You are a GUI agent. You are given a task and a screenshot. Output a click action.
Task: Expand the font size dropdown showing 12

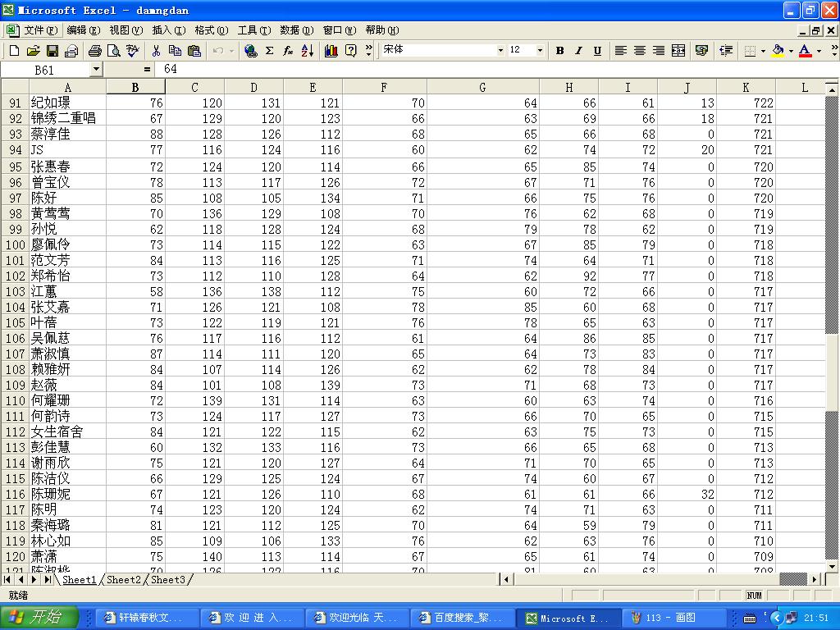click(540, 51)
